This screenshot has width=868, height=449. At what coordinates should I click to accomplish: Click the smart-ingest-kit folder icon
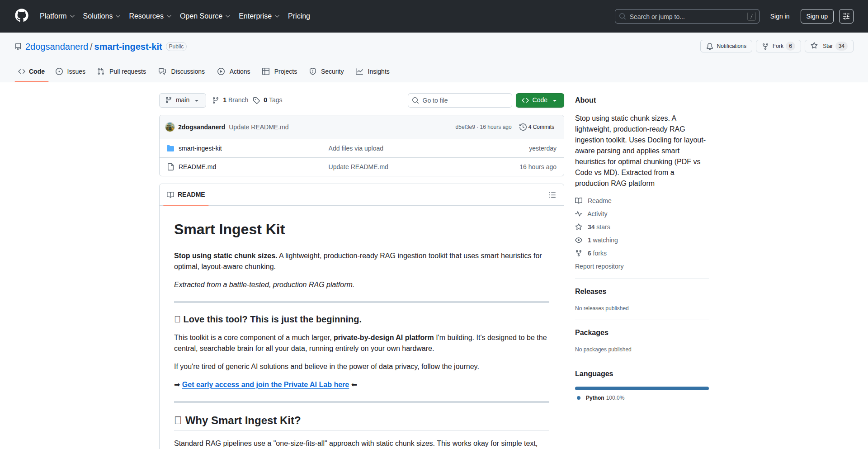click(x=170, y=148)
